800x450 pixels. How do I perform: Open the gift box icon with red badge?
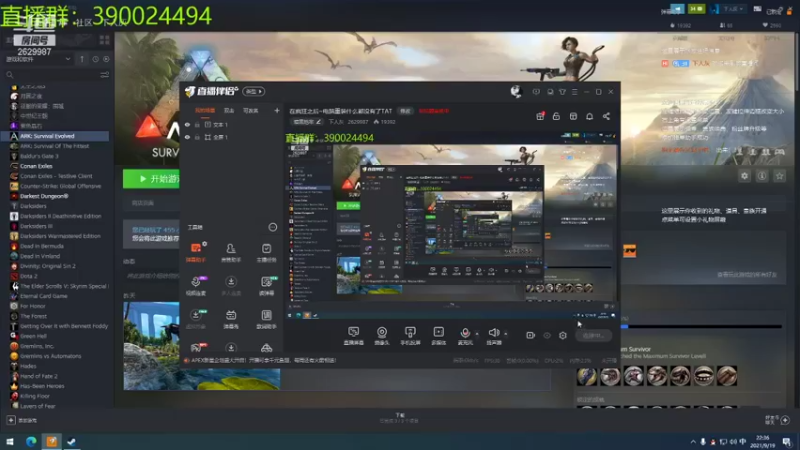click(x=540, y=116)
